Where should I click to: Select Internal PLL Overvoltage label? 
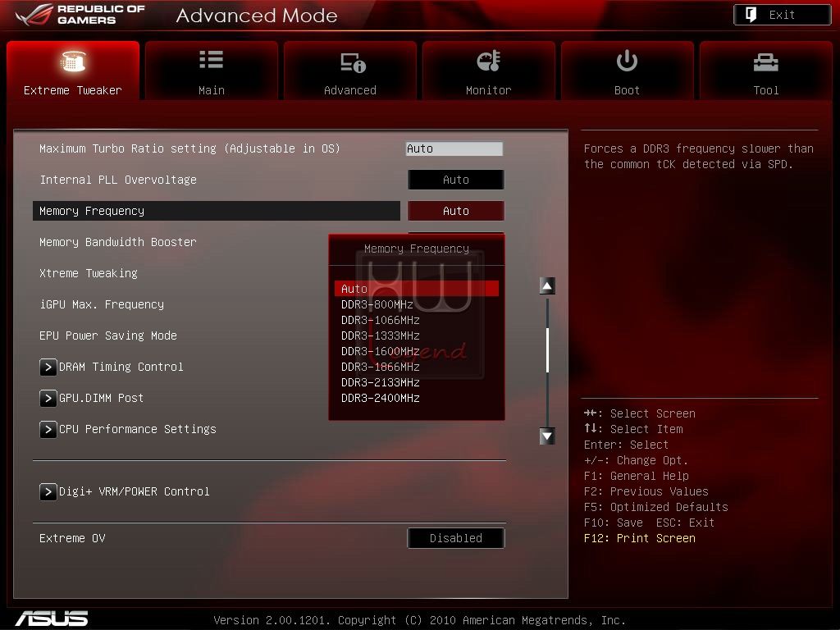click(118, 180)
